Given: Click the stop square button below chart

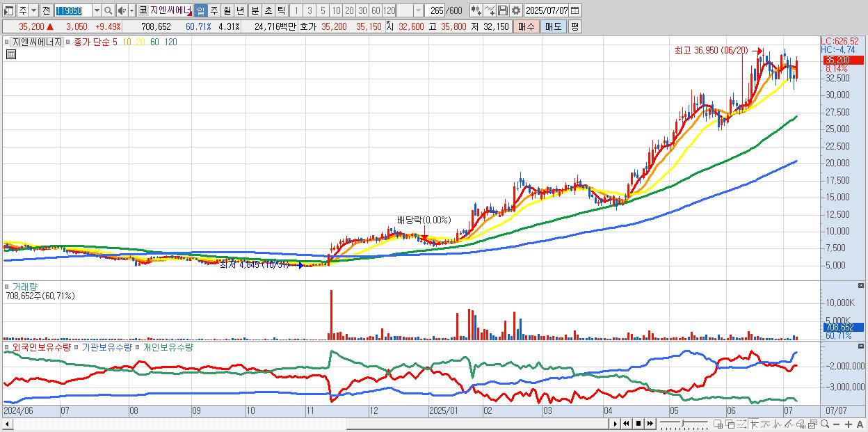Looking at the screenshot, I should (638, 424).
